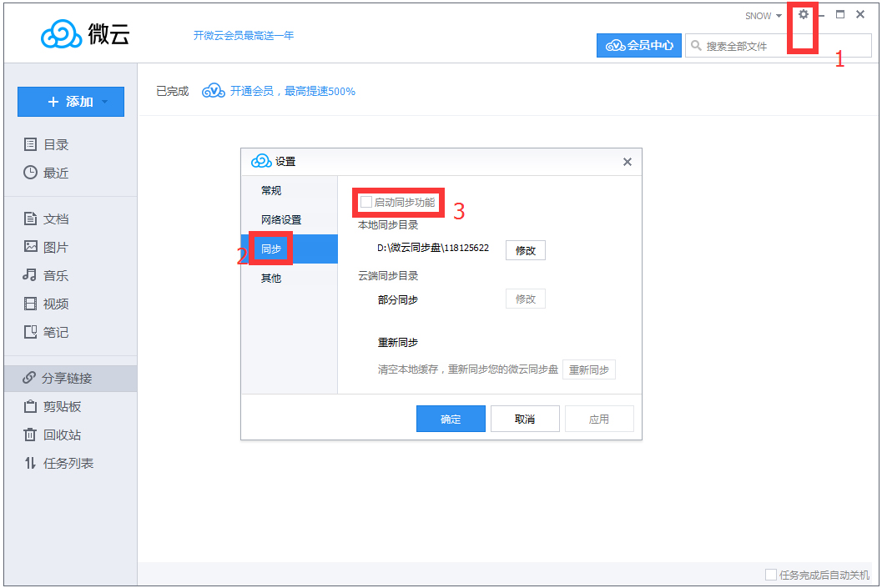Check 任务完成后自动关机 shutdown option
This screenshot has width=882, height=588.
pos(769,574)
